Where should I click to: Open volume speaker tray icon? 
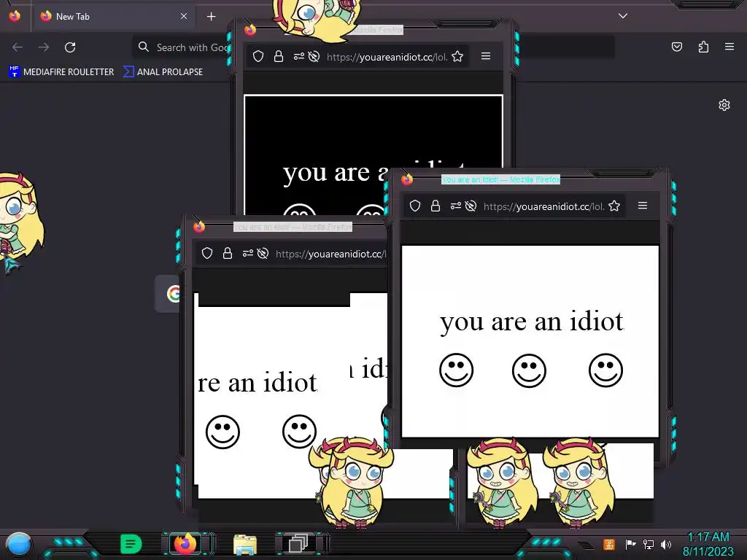[665, 544]
